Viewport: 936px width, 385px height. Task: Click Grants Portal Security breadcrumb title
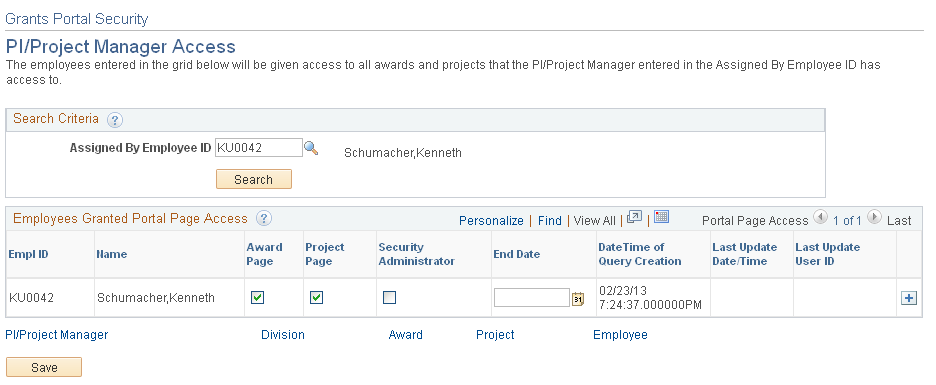pos(76,19)
